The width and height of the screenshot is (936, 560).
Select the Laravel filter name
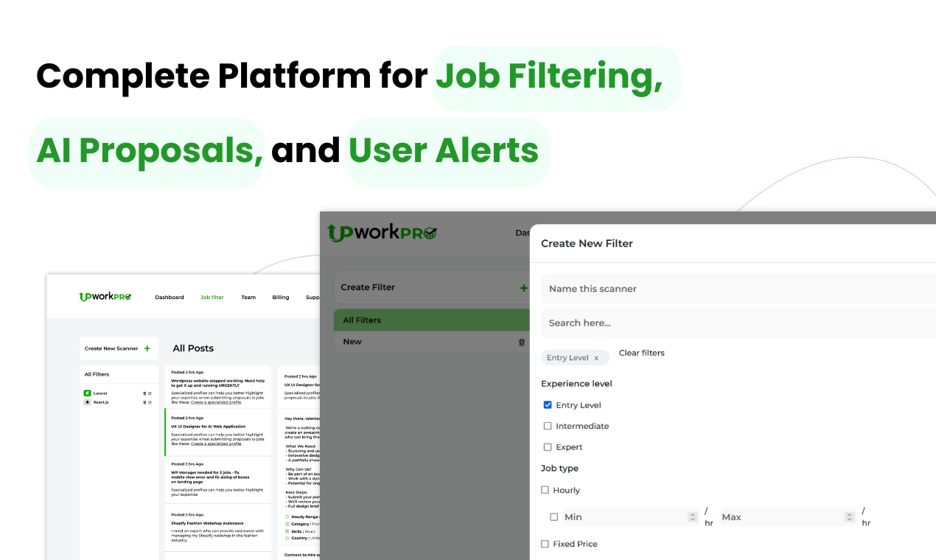coord(100,393)
